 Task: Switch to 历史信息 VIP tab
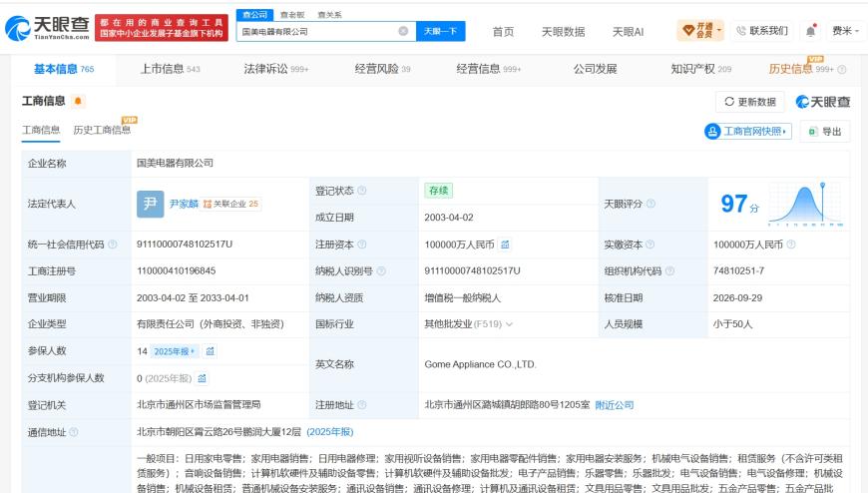click(x=801, y=69)
